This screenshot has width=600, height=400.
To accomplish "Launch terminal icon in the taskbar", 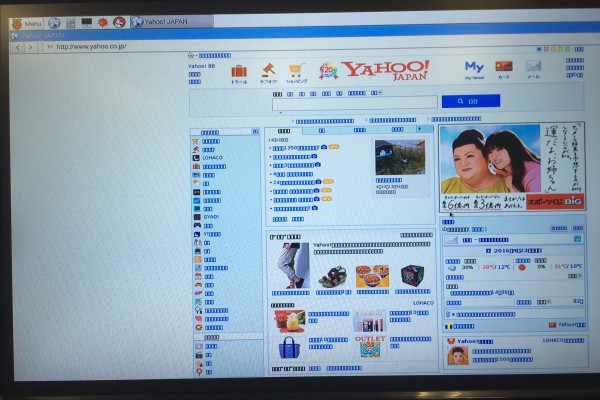I will tap(86, 23).
